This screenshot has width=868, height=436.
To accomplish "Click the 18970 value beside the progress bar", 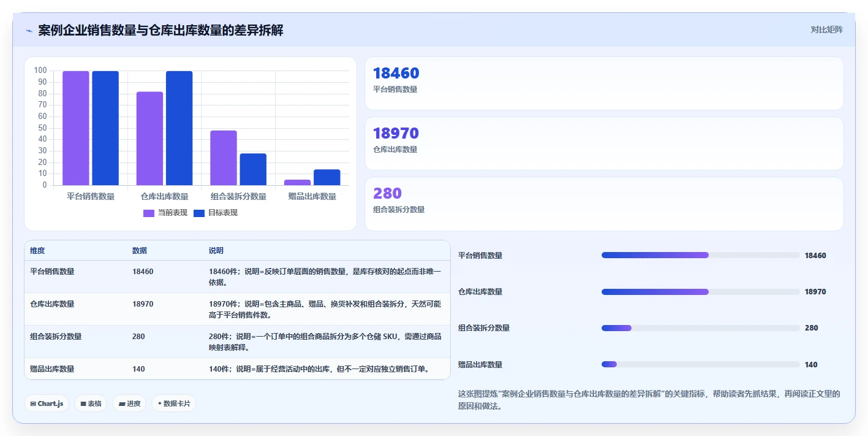I will 815,292.
